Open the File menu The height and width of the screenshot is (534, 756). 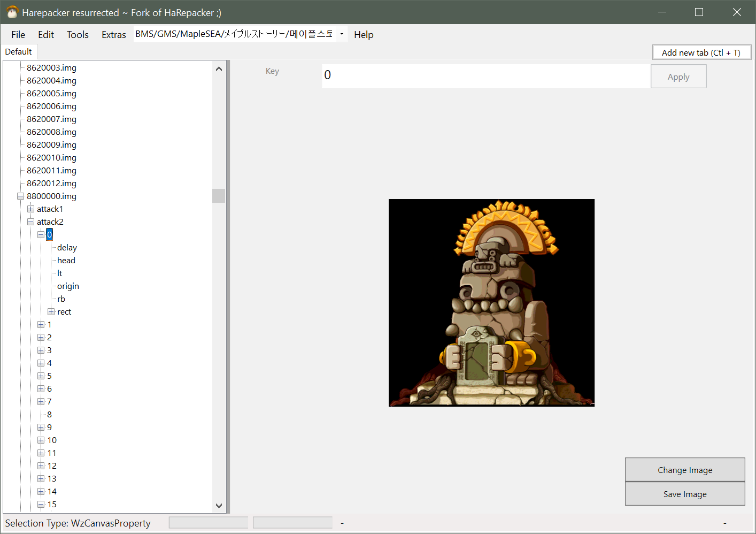(18, 35)
